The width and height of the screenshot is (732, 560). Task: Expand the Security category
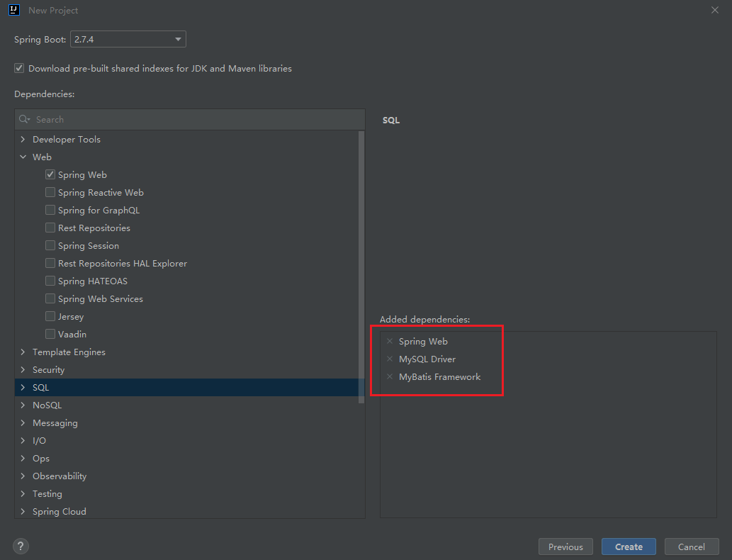tap(23, 370)
